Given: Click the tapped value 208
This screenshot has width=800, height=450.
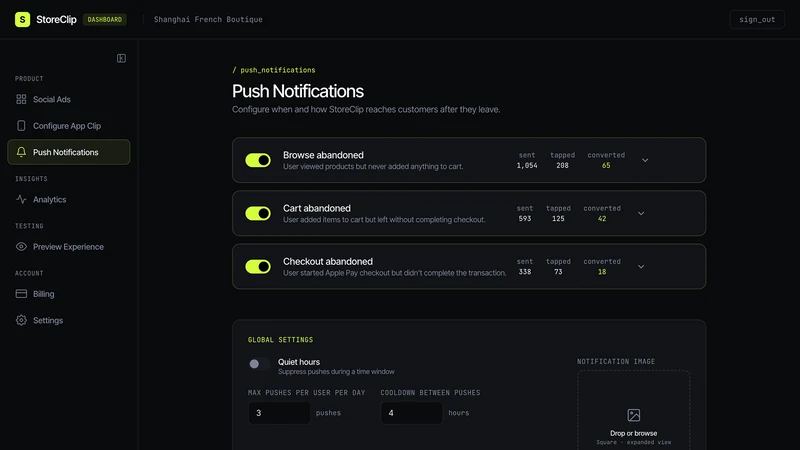Looking at the screenshot, I should tap(562, 165).
